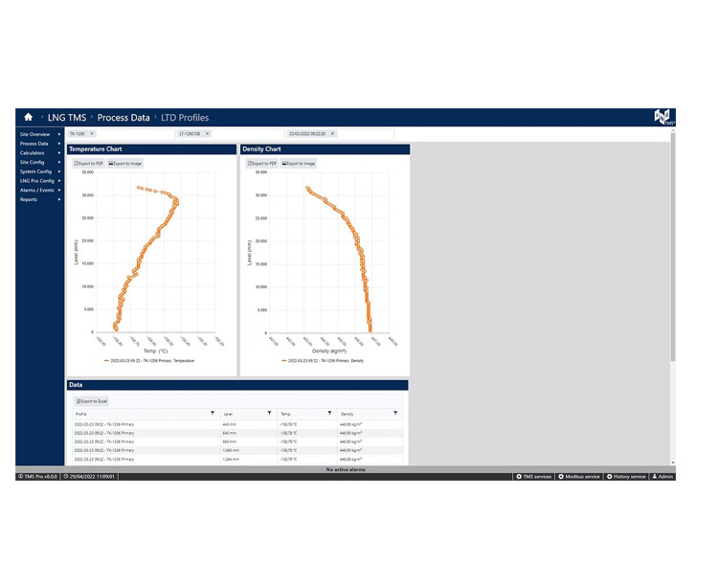Image resolution: width=718 pixels, height=588 pixels.
Task: Open TMS services status in footer
Action: coord(533,476)
